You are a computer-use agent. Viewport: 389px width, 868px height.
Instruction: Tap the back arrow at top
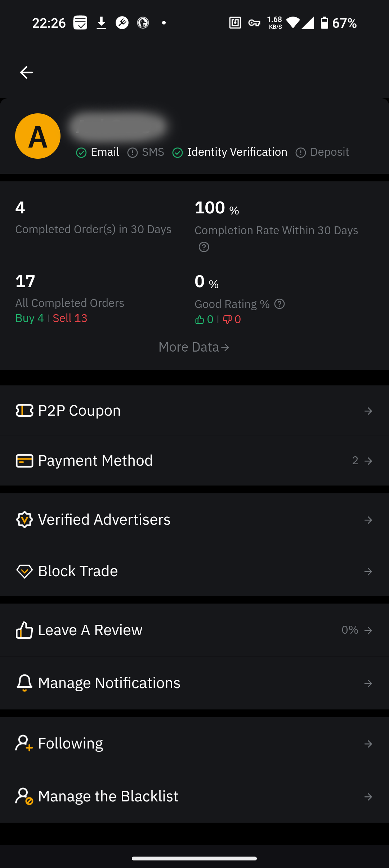pos(26,73)
